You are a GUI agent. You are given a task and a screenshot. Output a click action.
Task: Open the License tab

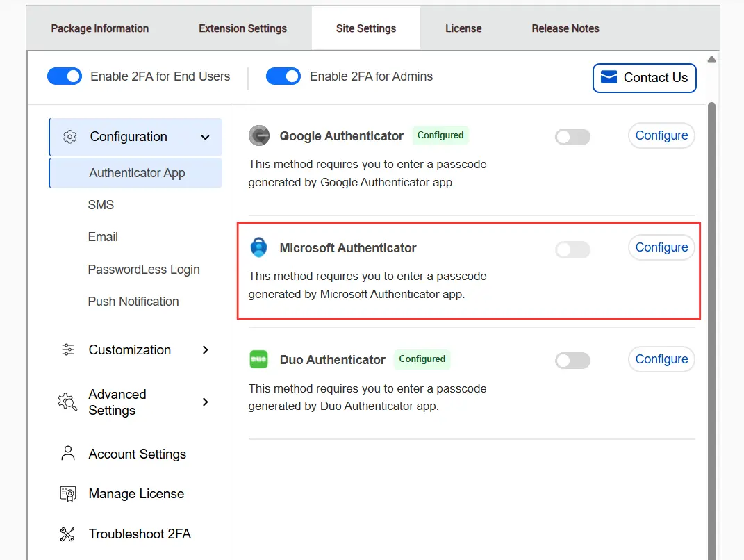click(x=463, y=28)
